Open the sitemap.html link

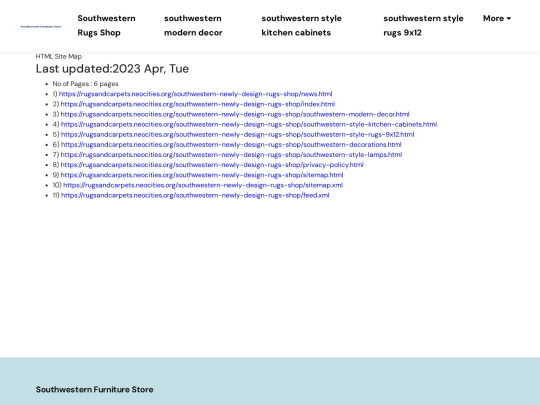point(202,175)
